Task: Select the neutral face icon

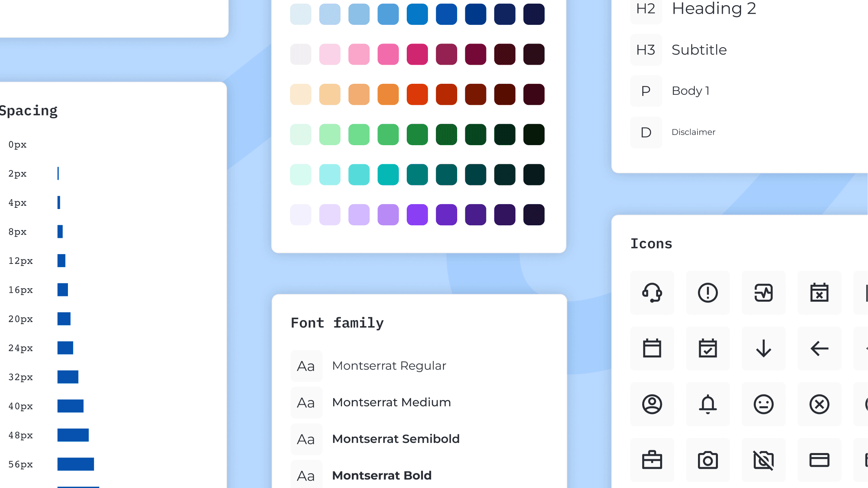Action: coord(763,404)
